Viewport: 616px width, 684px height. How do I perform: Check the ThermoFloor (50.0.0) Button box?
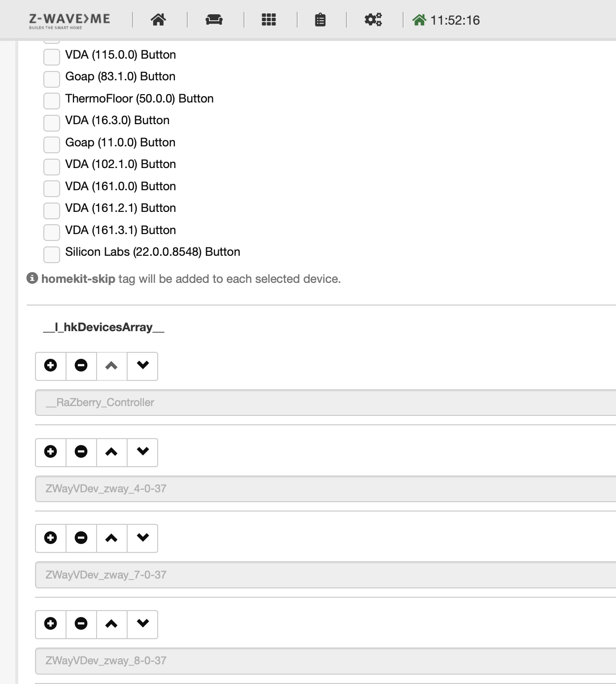(x=52, y=101)
